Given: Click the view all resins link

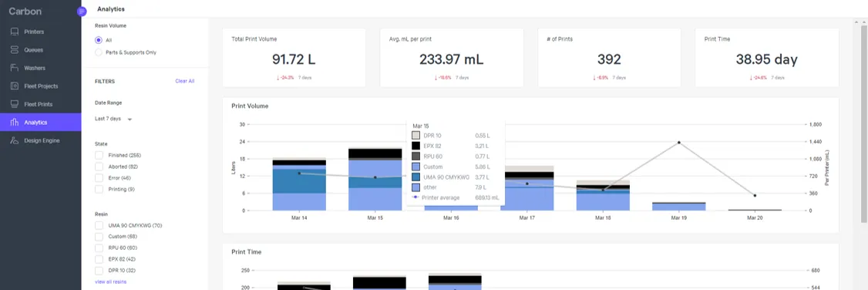Looking at the screenshot, I should (111, 282).
